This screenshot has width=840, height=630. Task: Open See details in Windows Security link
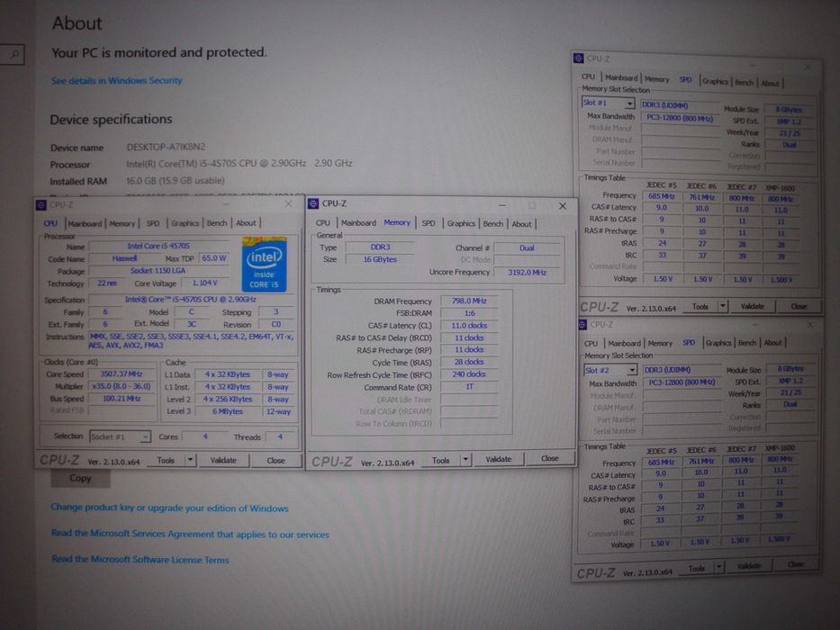[x=117, y=80]
